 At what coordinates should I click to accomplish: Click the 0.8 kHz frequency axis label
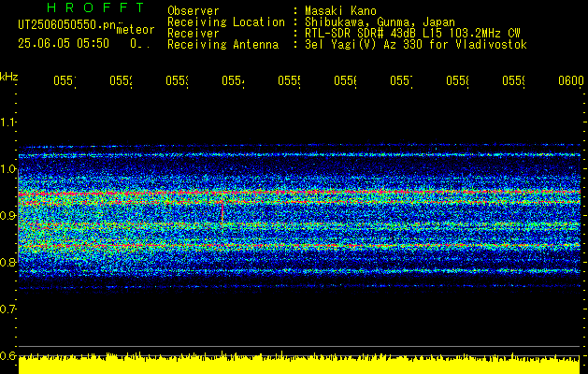7,262
